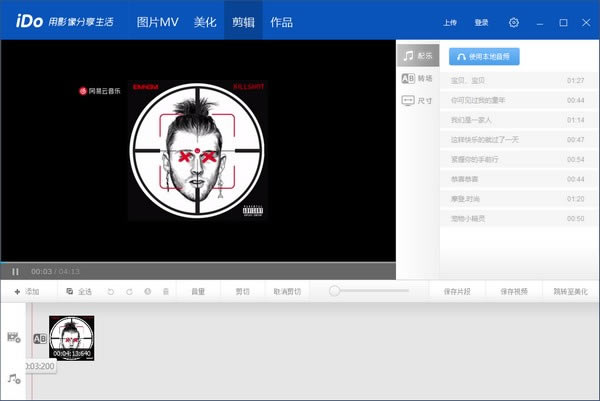This screenshot has width=600, height=401.
Task: Switch to the 美化 tab
Action: [x=204, y=22]
